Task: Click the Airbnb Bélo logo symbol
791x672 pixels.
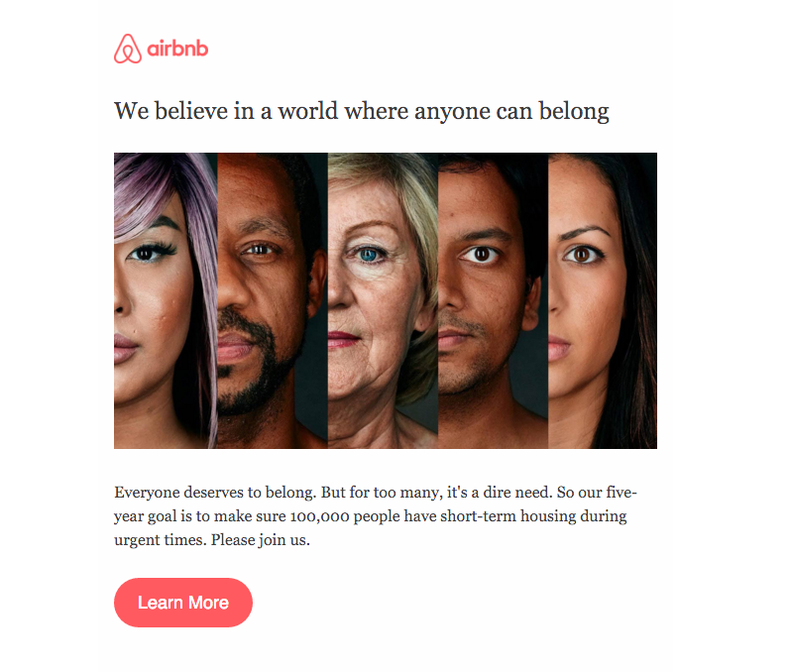Action: (128, 49)
